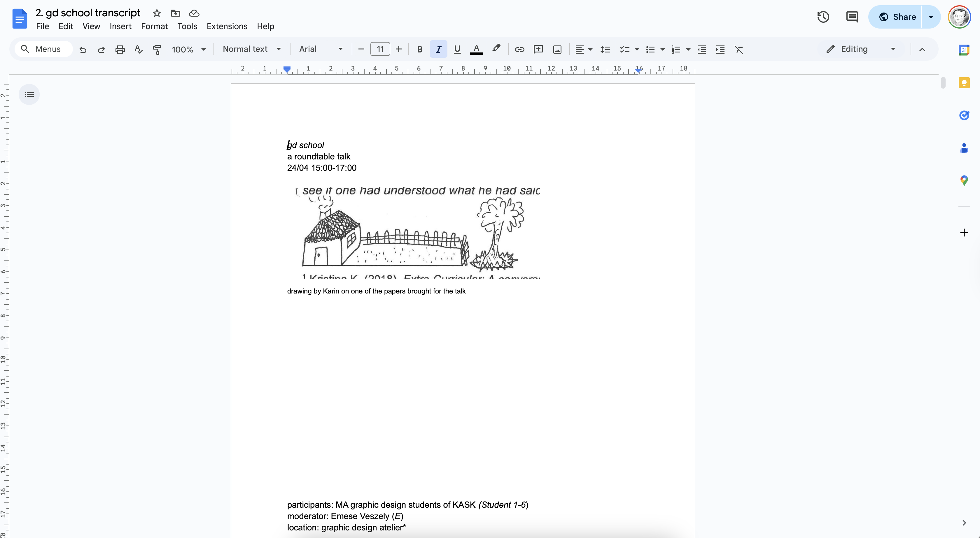The image size is (980, 538).
Task: Expand the Normal text style dropdown
Action: tap(251, 50)
